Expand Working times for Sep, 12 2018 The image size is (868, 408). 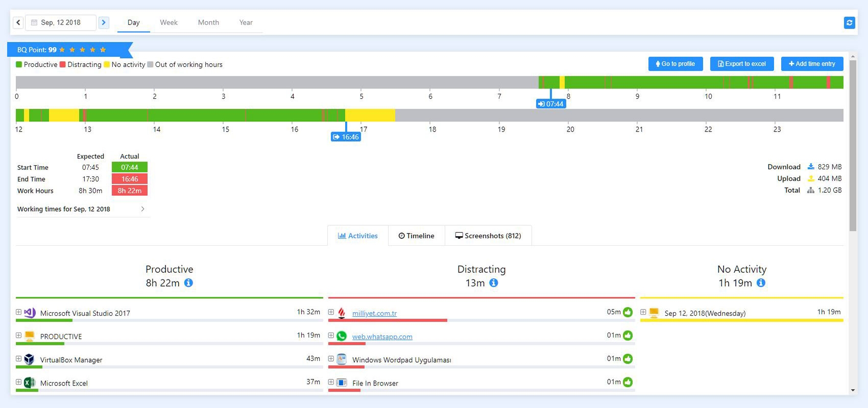[x=142, y=209]
